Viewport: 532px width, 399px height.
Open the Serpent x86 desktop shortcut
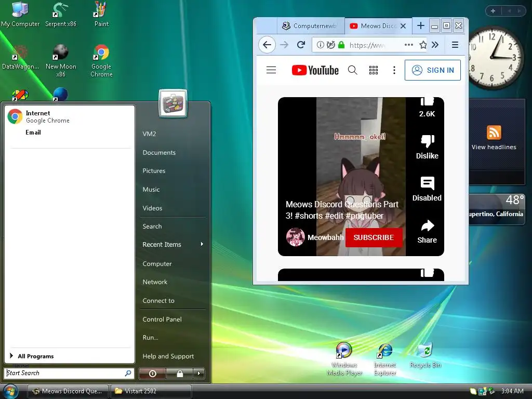click(x=61, y=14)
